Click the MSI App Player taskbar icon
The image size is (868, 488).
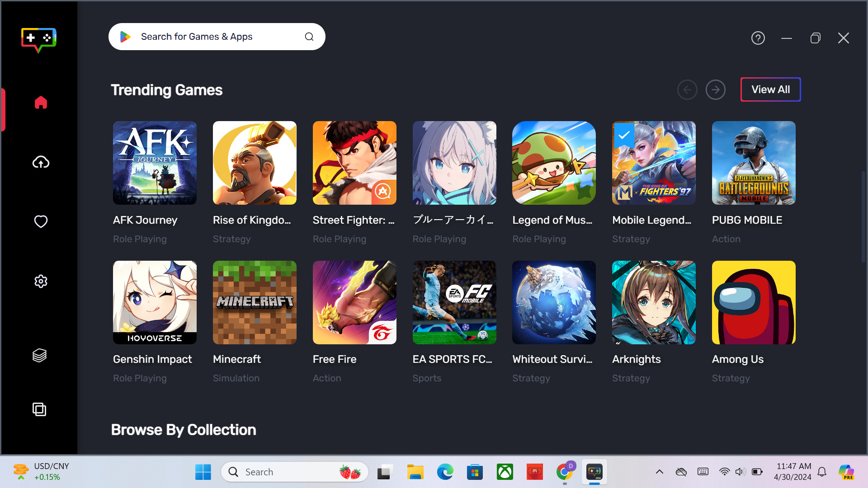coord(594,472)
